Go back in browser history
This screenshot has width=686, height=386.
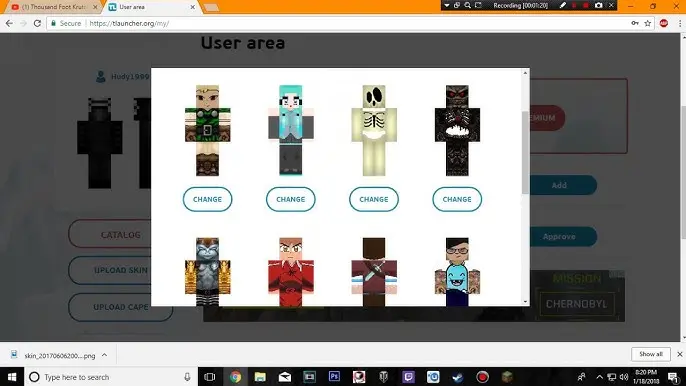9,23
